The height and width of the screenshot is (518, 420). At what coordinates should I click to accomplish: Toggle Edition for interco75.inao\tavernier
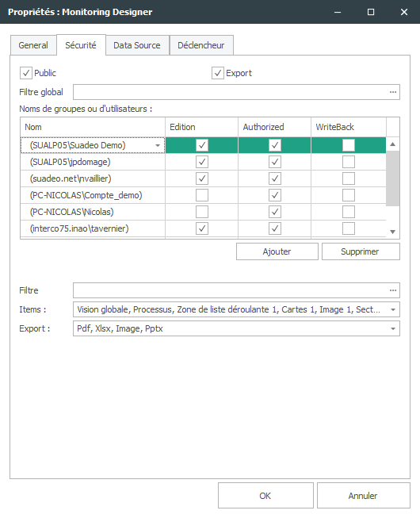pos(202,228)
